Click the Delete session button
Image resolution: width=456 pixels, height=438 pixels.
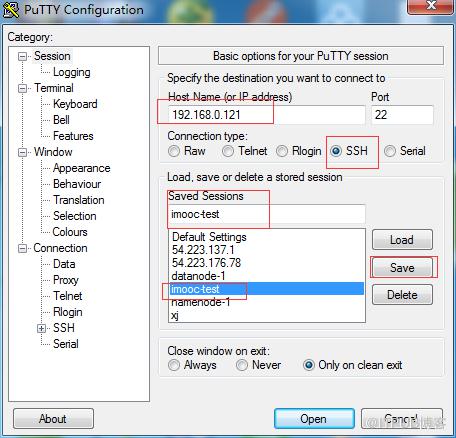tap(402, 295)
